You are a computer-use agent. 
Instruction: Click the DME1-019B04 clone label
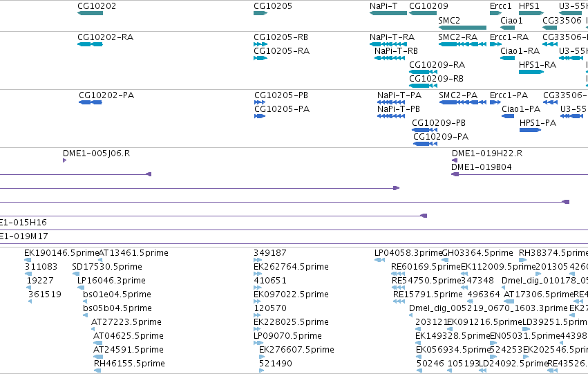[x=482, y=167]
